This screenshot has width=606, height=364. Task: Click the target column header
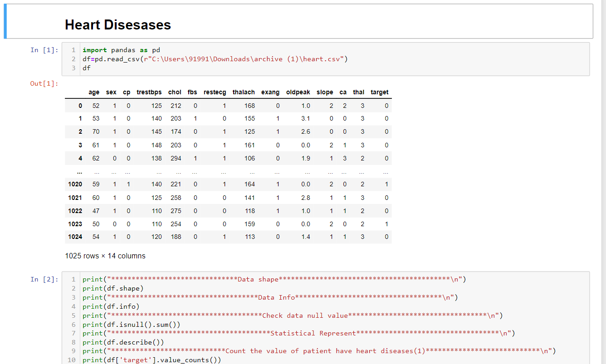click(379, 92)
